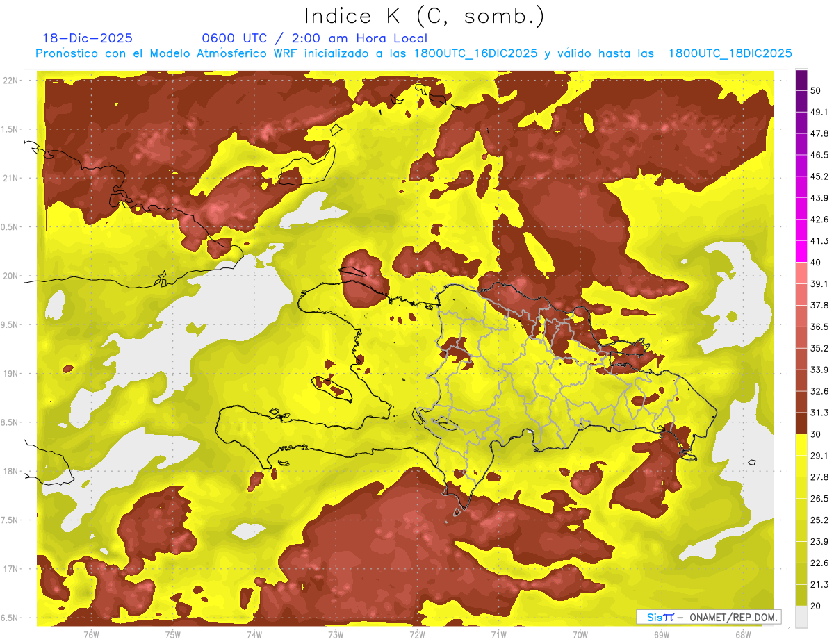The height and width of the screenshot is (644, 834).
Task: Click the "36.5" color scale label
Action: coord(819,327)
